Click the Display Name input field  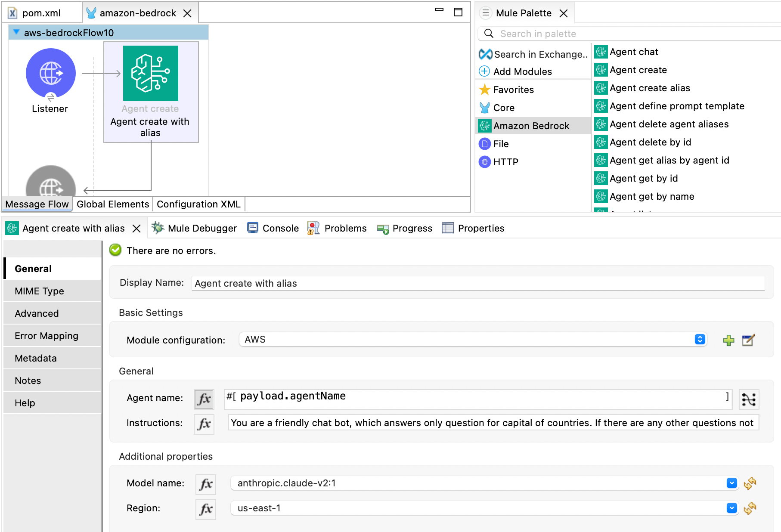click(x=478, y=283)
